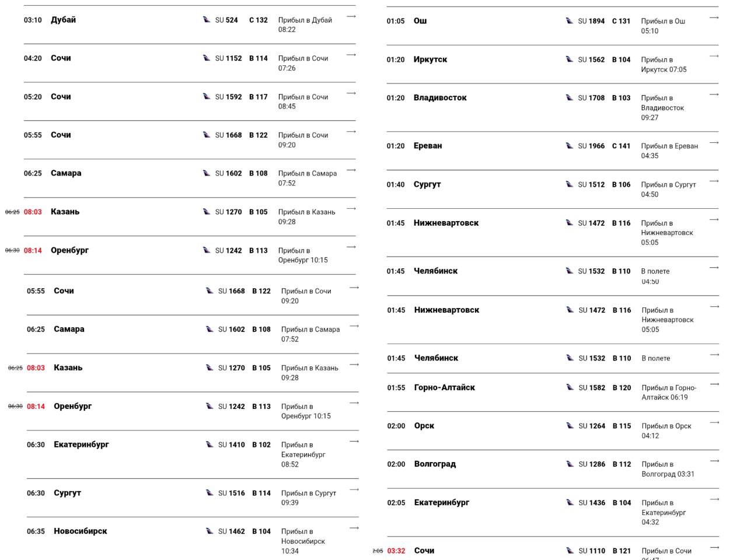Image resolution: width=747 pixels, height=560 pixels.
Task: Click the airline icon for flight SU 1410
Action: [210, 444]
